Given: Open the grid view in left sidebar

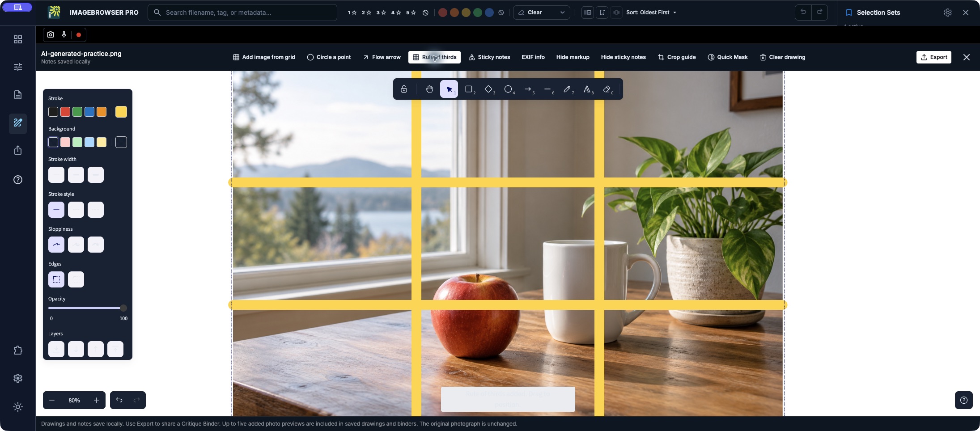Looking at the screenshot, I should [18, 39].
